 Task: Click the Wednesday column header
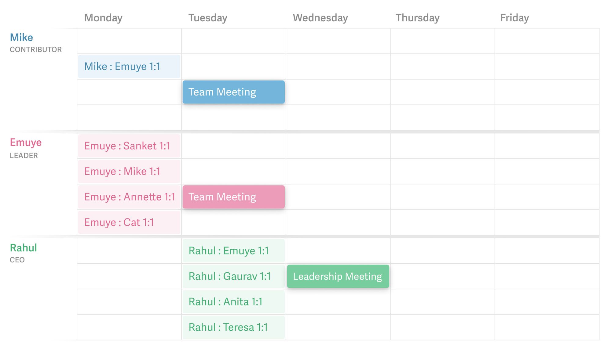[320, 18]
